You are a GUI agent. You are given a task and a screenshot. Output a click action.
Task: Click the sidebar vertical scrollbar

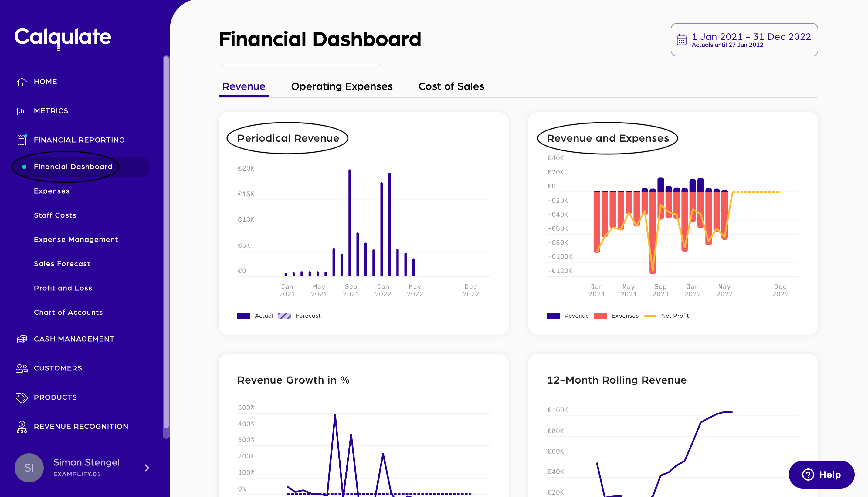(166, 239)
